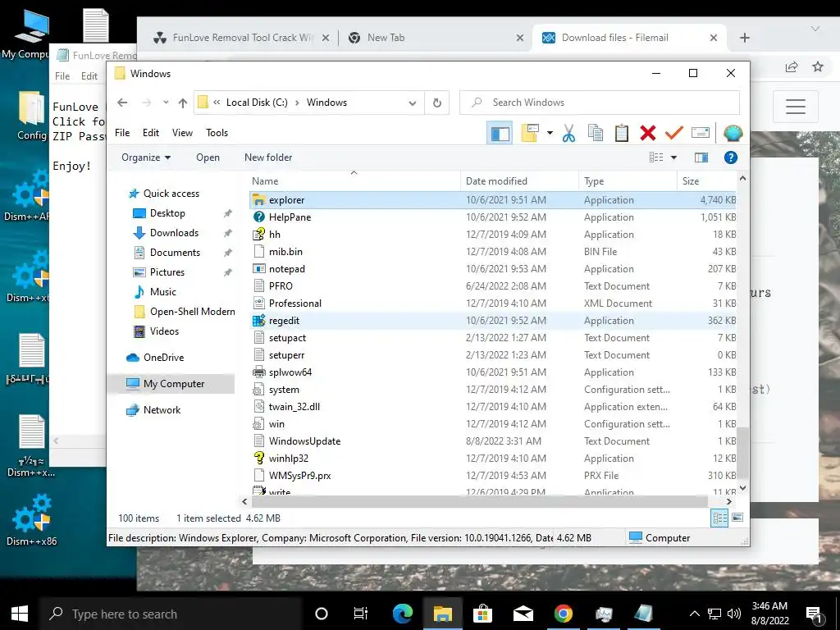Click the view layout icon in command bar
The width and height of the screenshot is (840, 630).
click(656, 157)
